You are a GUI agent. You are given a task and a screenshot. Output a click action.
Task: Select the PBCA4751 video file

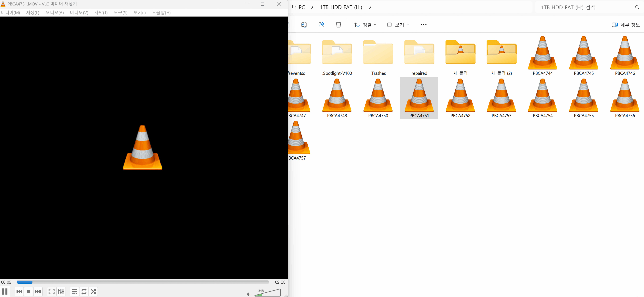(x=419, y=99)
